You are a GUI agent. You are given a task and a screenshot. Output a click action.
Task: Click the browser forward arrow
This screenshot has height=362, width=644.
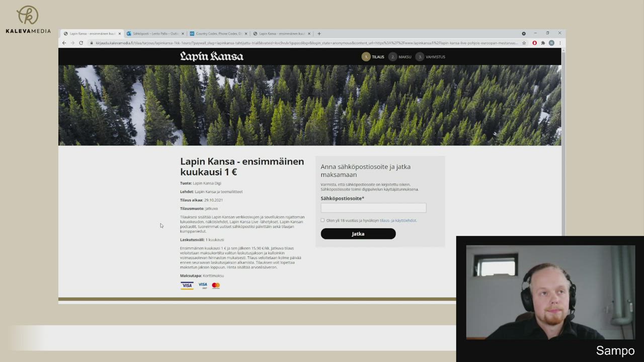(x=72, y=43)
